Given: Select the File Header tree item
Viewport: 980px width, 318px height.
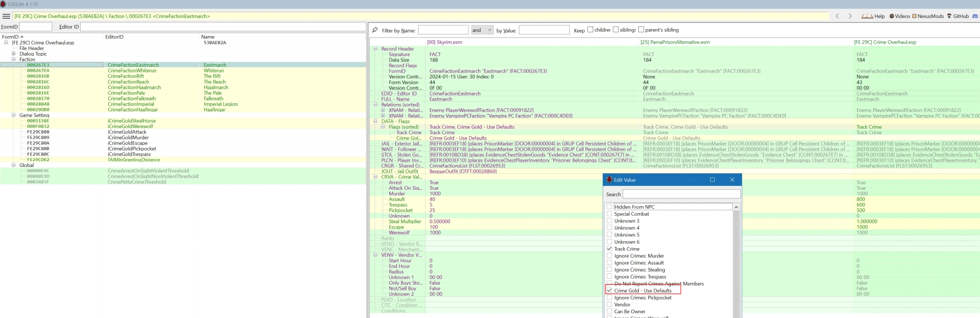Looking at the screenshot, I should (x=32, y=48).
